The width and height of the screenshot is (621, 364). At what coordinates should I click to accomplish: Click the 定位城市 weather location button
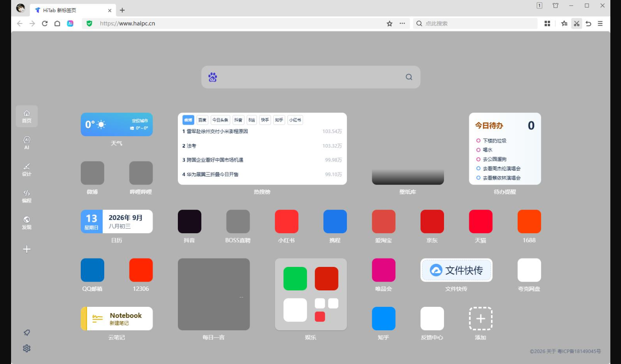tap(140, 121)
